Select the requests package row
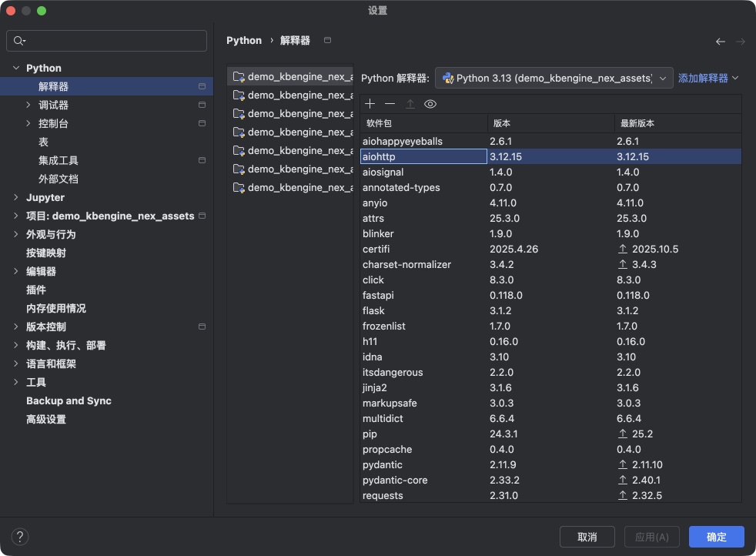Image resolution: width=756 pixels, height=556 pixels. pyautogui.click(x=423, y=495)
